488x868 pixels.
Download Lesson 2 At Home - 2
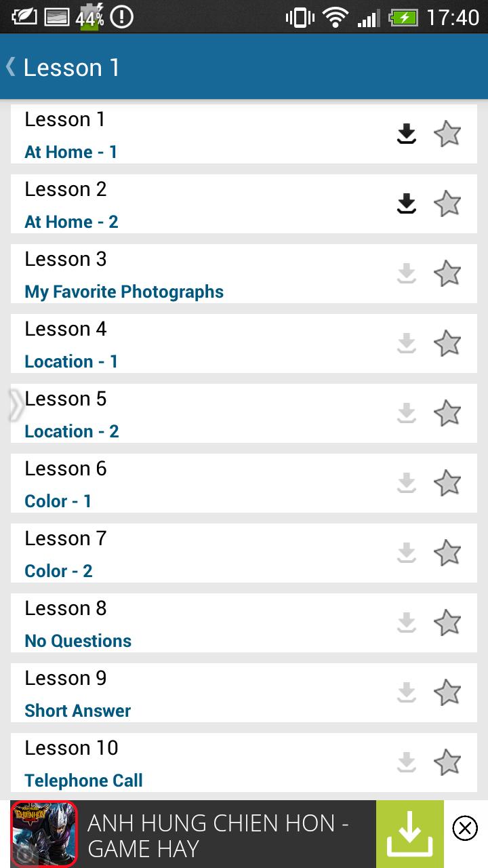click(406, 204)
